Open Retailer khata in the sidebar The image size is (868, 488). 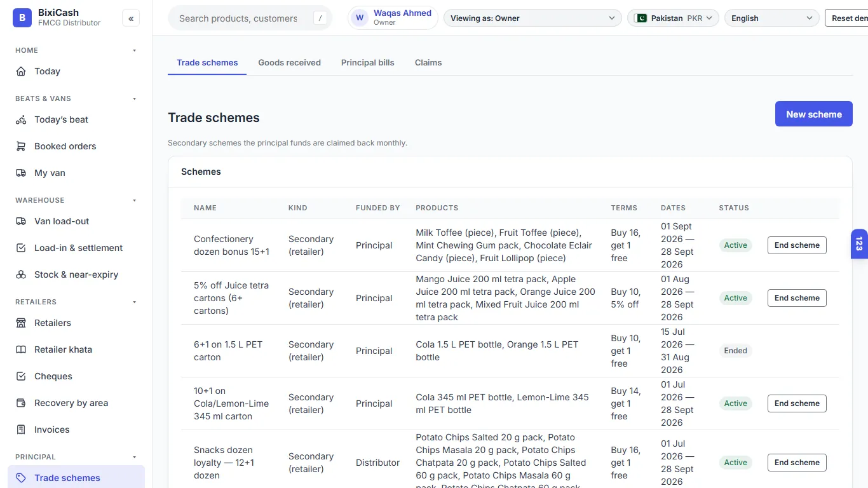coord(76,349)
